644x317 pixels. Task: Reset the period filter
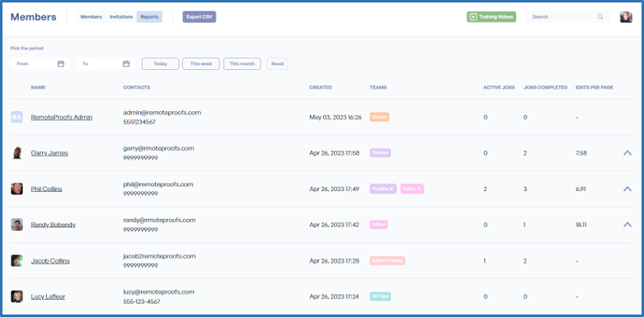point(278,64)
